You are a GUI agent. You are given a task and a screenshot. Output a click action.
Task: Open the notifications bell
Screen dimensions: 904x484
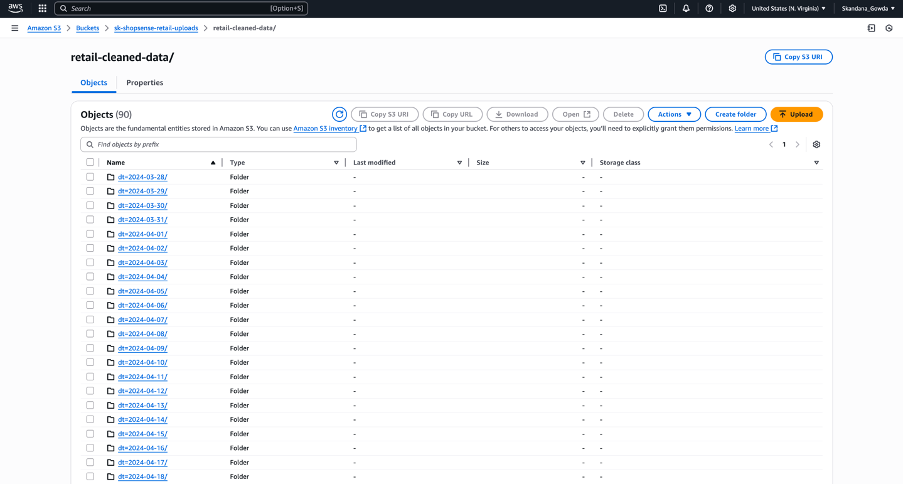pos(686,9)
